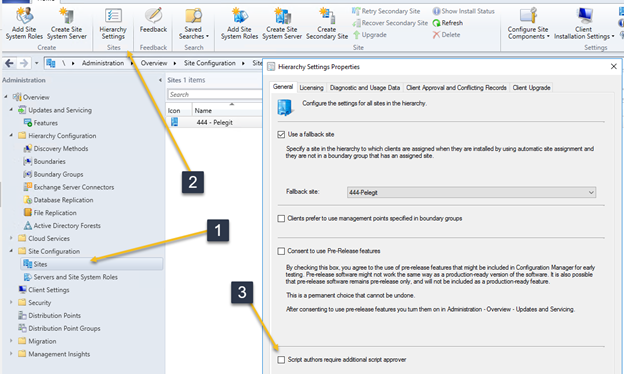Select Boundary Groups in the tree
624x374 pixels.
(58, 174)
